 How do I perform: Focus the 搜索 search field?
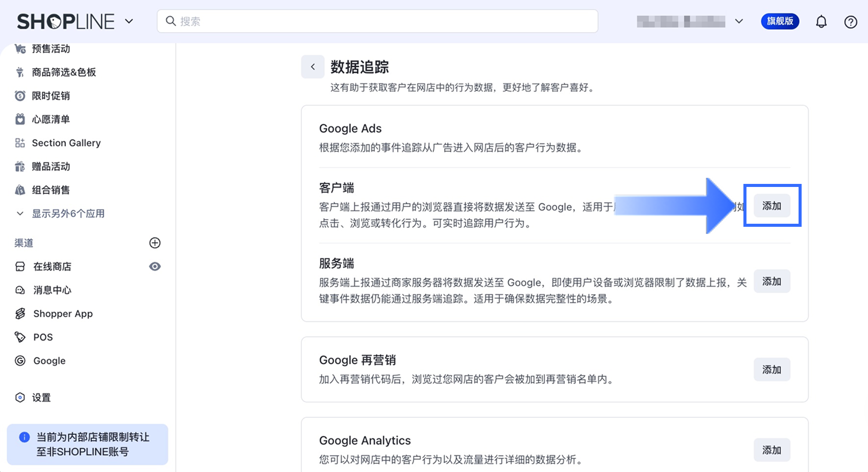378,21
